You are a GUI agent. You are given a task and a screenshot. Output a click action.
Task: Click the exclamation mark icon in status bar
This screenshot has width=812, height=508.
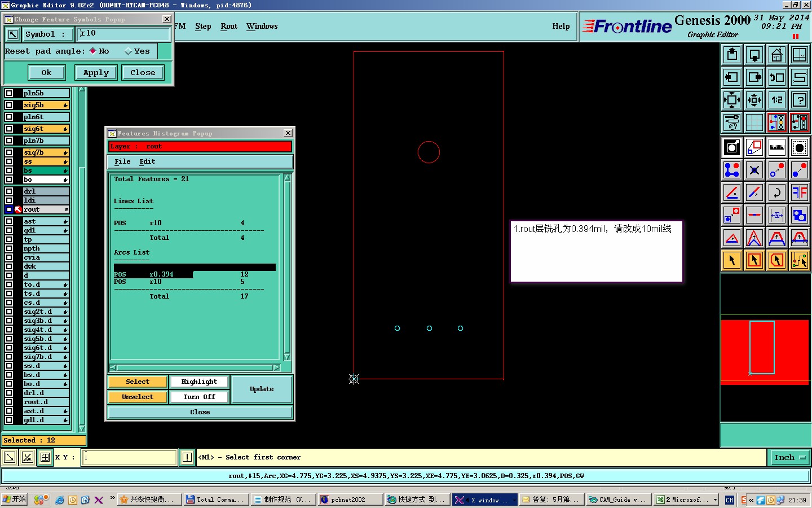187,457
